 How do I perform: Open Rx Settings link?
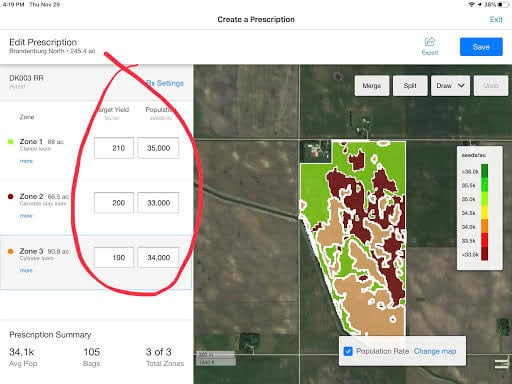pos(165,83)
